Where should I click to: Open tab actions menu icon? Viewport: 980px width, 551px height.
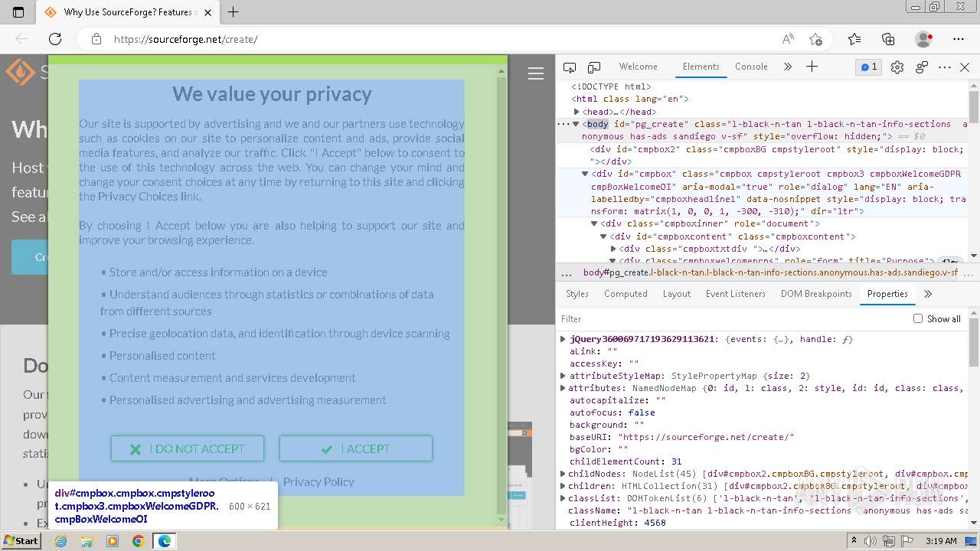pyautogui.click(x=18, y=11)
